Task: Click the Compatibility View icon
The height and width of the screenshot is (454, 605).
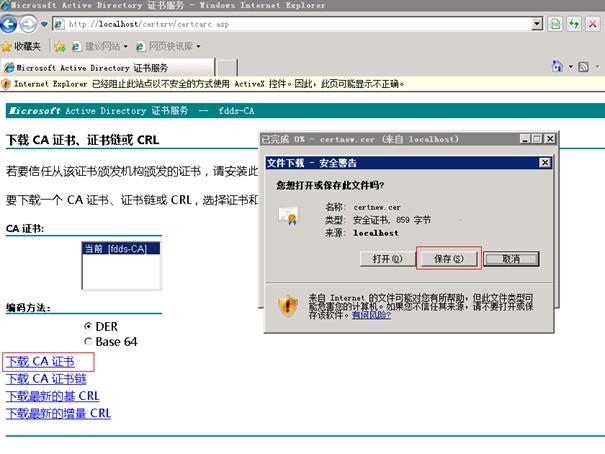Action: pyautogui.click(x=555, y=24)
